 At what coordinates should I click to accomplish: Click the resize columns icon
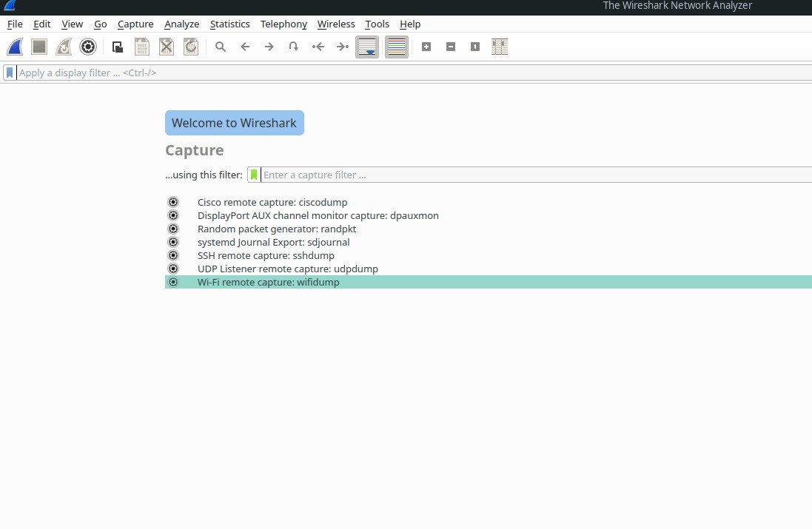click(x=500, y=47)
